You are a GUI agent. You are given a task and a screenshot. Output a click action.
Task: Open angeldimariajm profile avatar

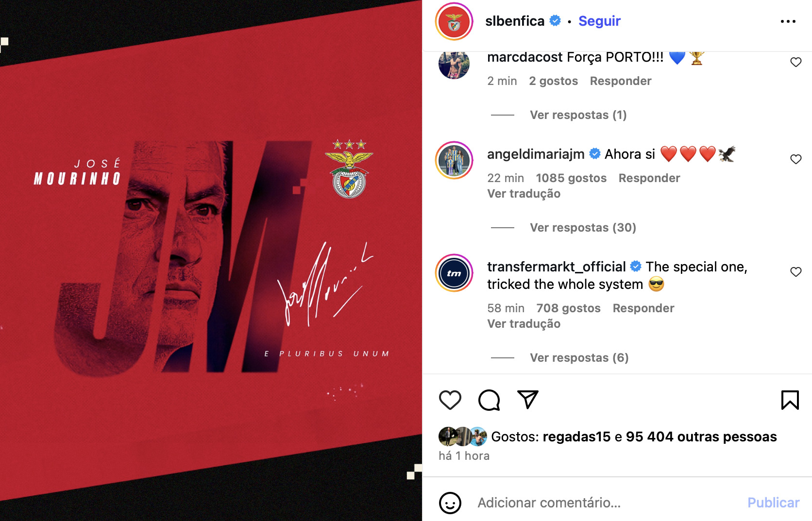[x=454, y=160]
